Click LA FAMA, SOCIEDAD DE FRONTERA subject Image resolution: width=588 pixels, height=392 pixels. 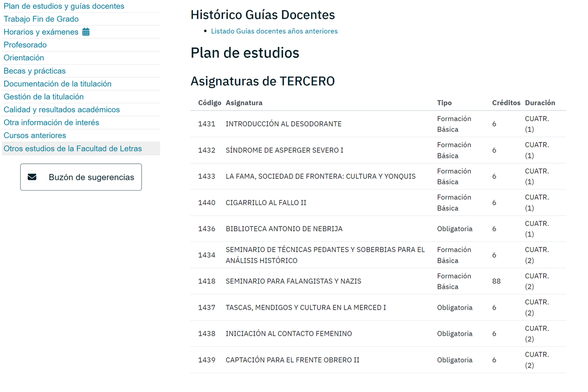[320, 176]
